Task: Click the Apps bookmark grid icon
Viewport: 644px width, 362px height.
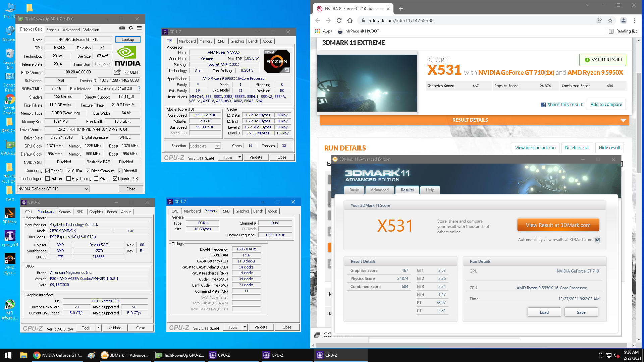Action: [318, 31]
